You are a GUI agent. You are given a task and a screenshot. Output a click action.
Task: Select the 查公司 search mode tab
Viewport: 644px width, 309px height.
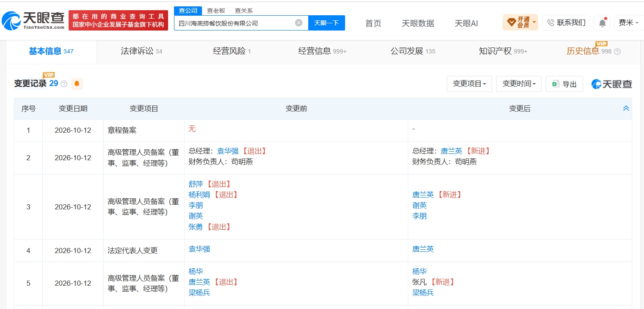(188, 11)
